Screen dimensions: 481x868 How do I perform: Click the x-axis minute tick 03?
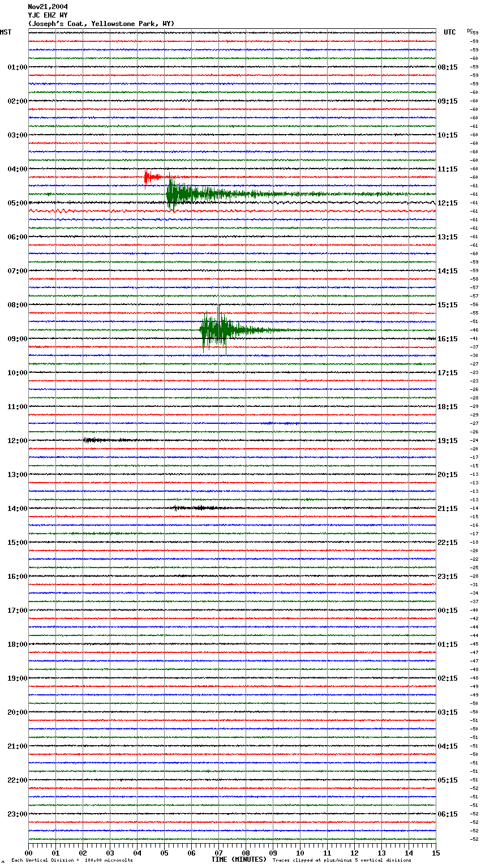click(x=110, y=853)
